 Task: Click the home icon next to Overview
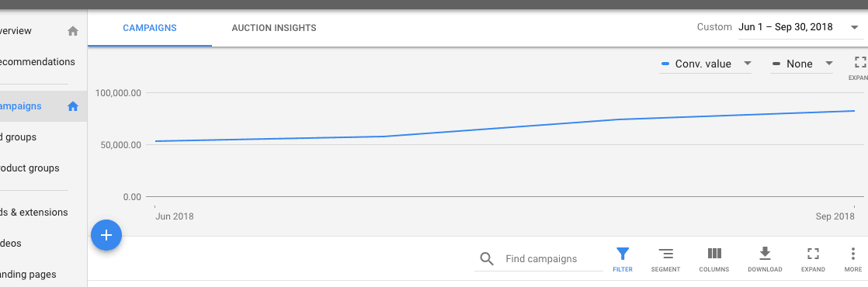tap(73, 31)
